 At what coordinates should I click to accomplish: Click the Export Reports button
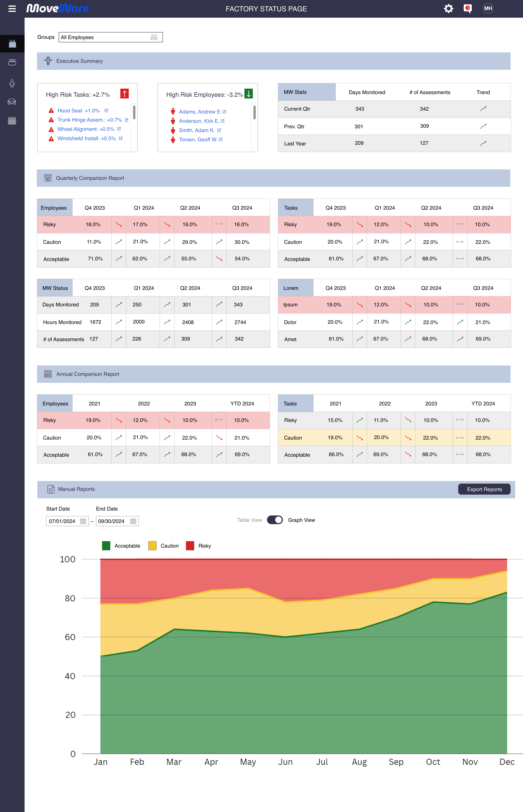pos(484,489)
